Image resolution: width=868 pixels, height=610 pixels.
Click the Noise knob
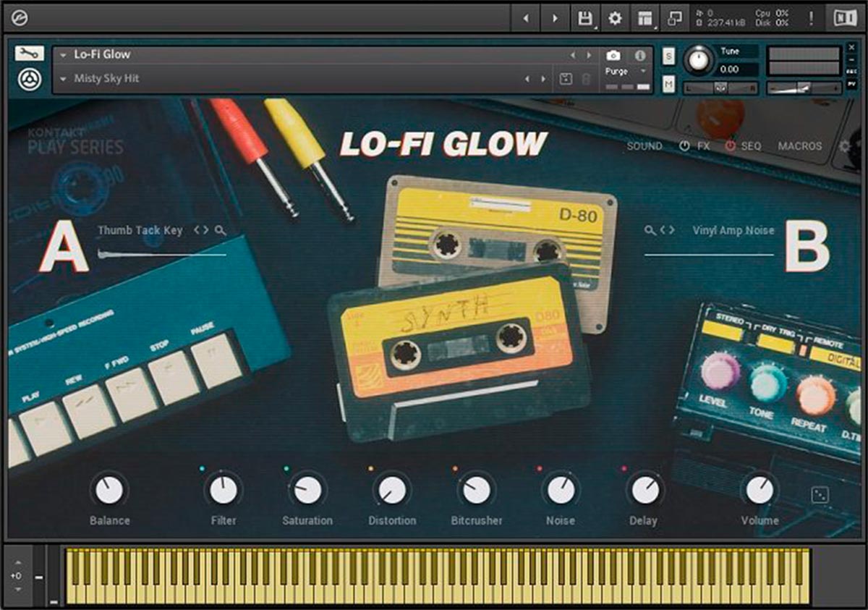561,490
